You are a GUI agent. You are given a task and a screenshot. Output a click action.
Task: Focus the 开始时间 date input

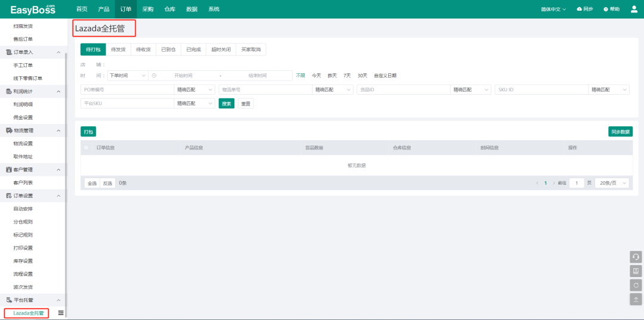pyautogui.click(x=183, y=76)
